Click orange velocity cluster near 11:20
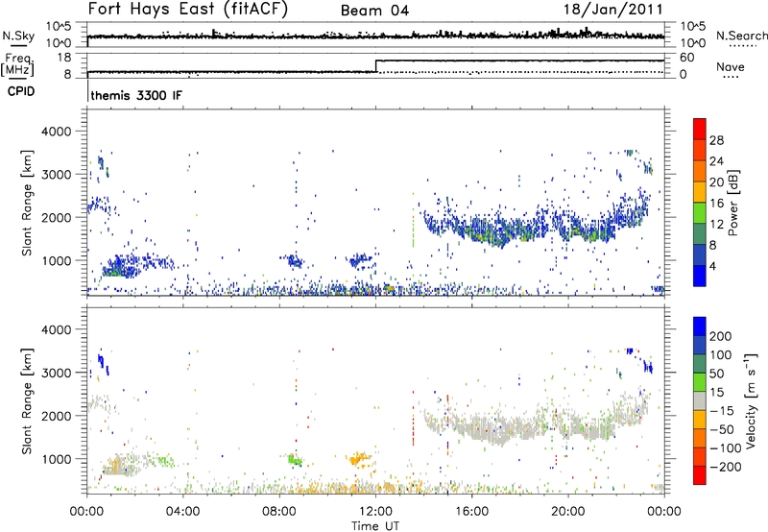 click(358, 460)
